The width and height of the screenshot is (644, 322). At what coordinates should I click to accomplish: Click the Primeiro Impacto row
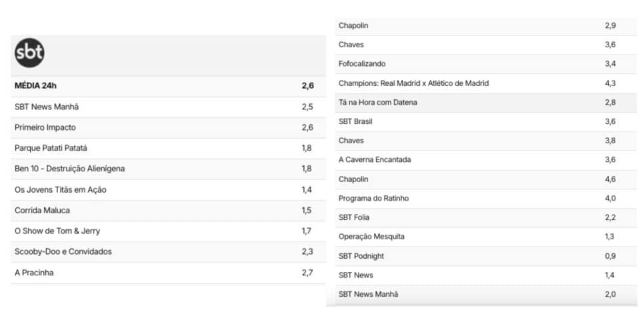point(169,128)
